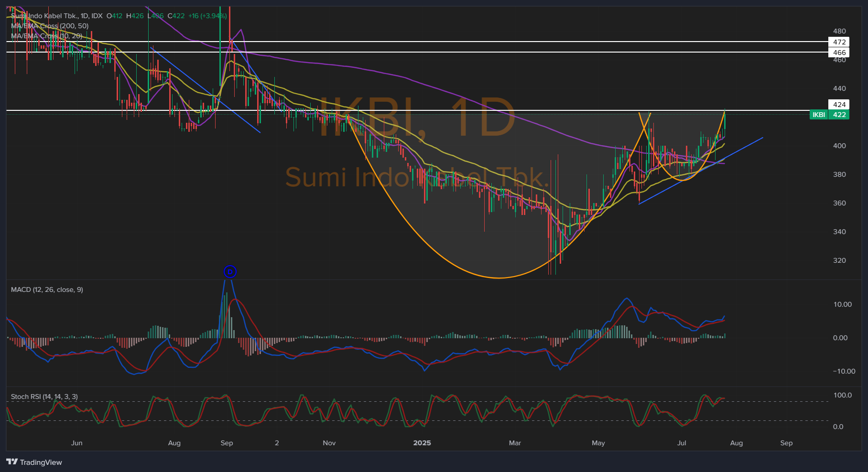The width and height of the screenshot is (868, 472).
Task: Click the Jun label on time axis
Action: (x=76, y=443)
